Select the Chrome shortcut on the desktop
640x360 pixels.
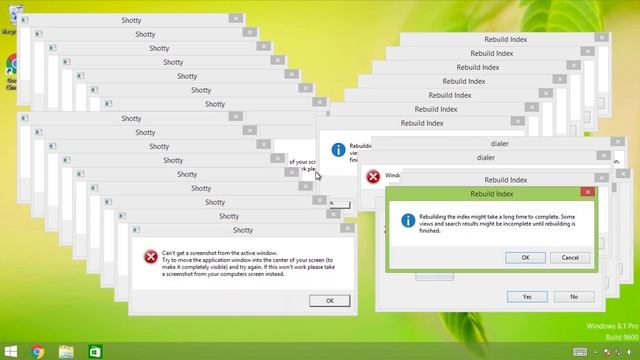[11, 71]
